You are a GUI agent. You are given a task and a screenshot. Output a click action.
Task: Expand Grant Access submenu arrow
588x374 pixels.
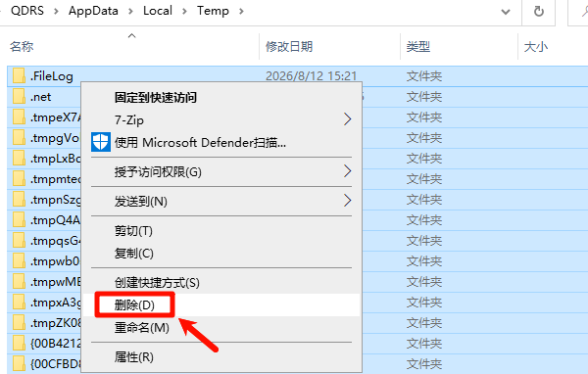(348, 171)
